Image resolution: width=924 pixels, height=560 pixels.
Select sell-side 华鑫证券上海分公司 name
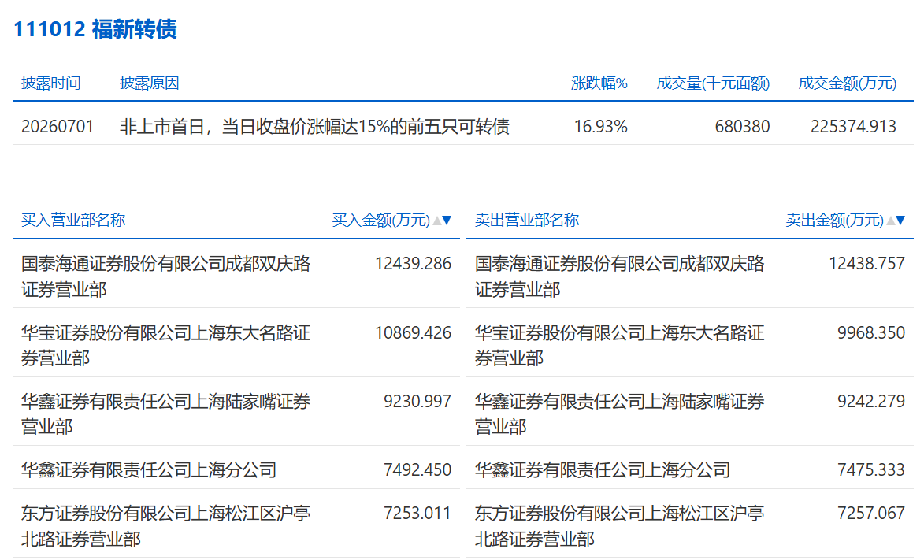click(603, 469)
